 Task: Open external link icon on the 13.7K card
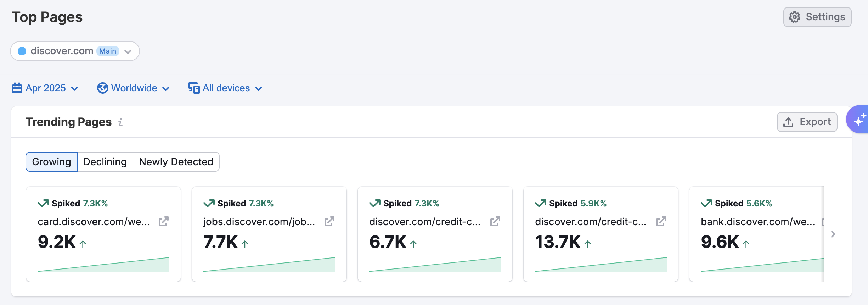661,222
